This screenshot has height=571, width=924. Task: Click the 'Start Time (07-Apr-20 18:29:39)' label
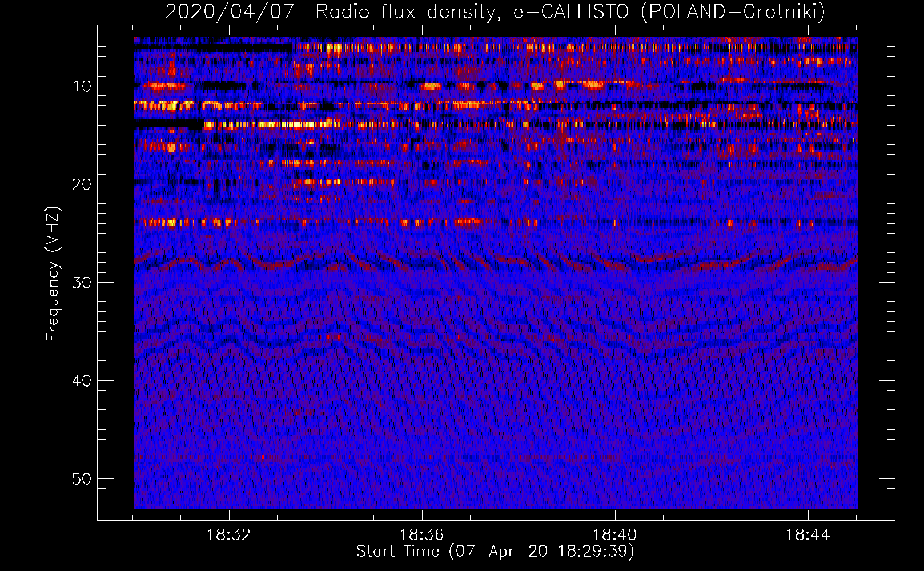495,552
